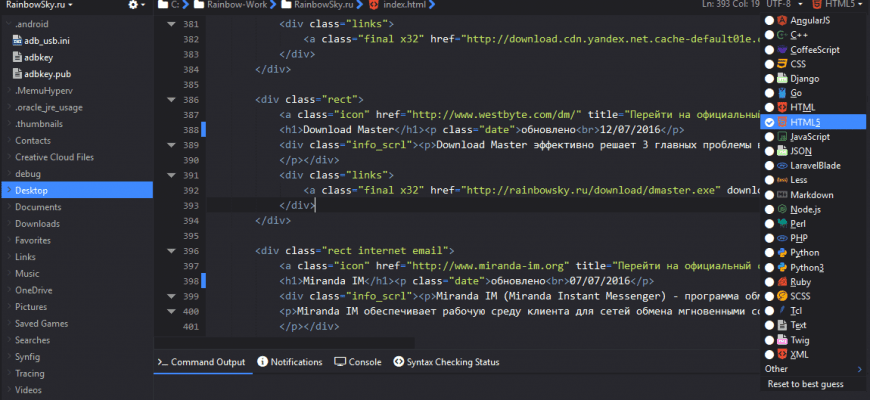Select the Python3 radio button
Image resolution: width=870 pixels, height=400 pixels.
point(769,267)
